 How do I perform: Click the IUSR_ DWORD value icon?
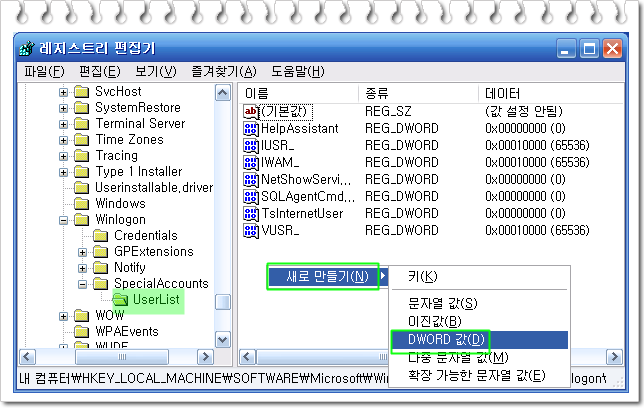tap(251, 145)
